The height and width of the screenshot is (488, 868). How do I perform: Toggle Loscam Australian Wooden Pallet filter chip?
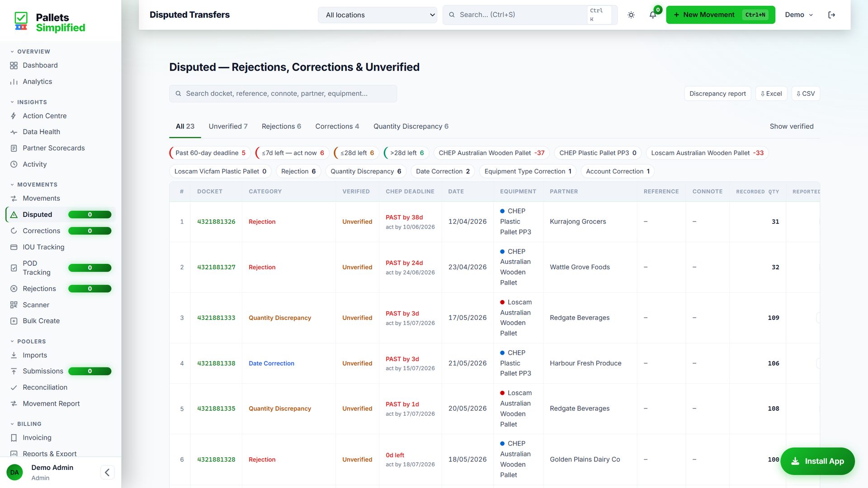coord(707,153)
